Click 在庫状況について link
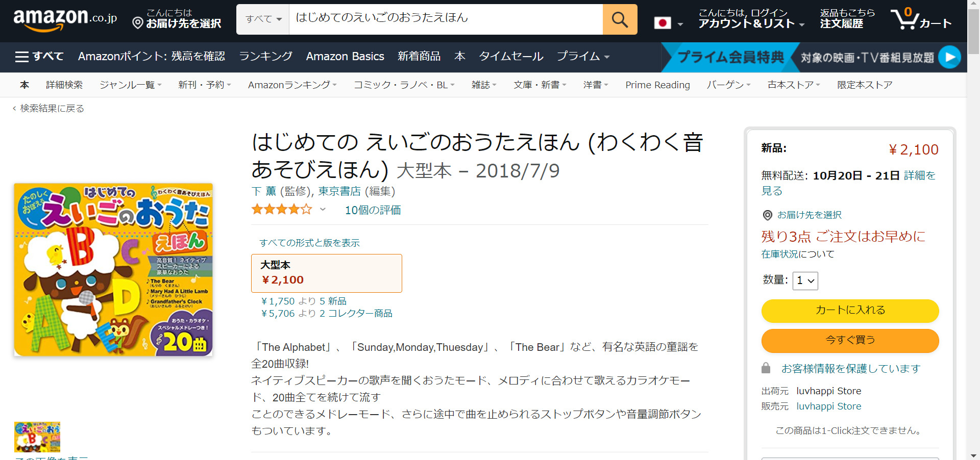The width and height of the screenshot is (980, 460). tap(798, 254)
